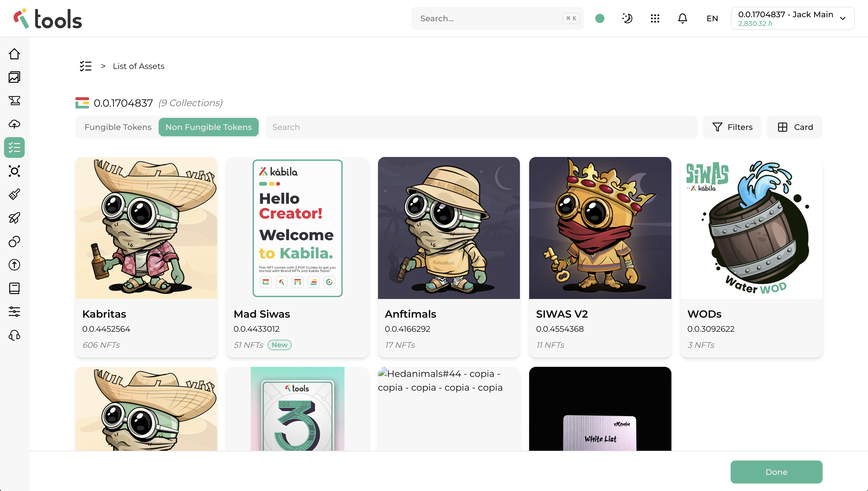The height and width of the screenshot is (491, 868).
Task: Open the apps grid icon
Action: tap(655, 19)
